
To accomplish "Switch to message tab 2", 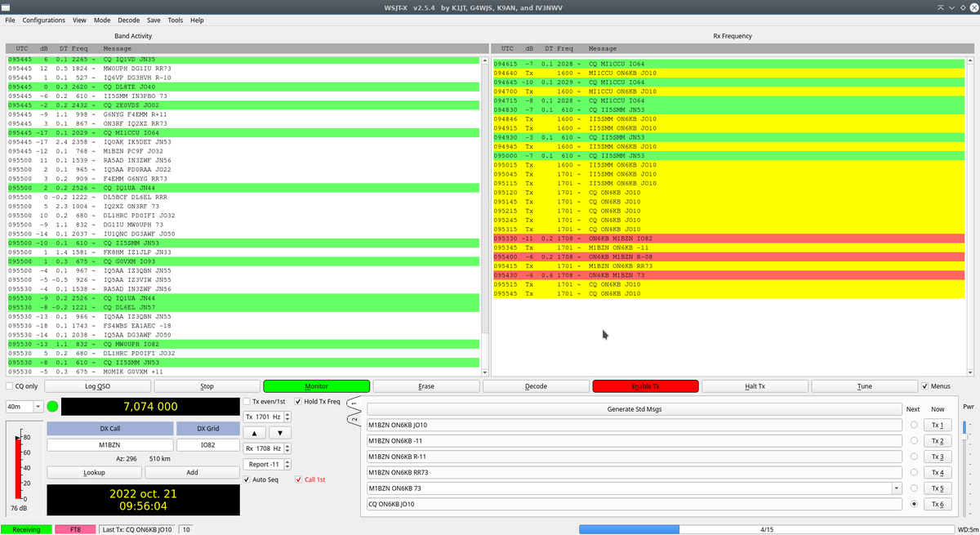I will 354,419.
